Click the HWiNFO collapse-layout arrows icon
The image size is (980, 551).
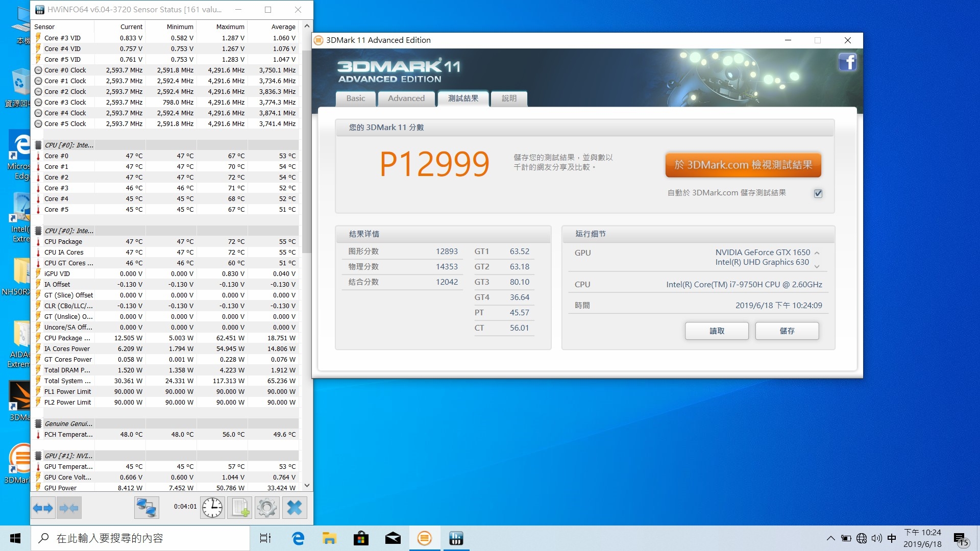(69, 508)
